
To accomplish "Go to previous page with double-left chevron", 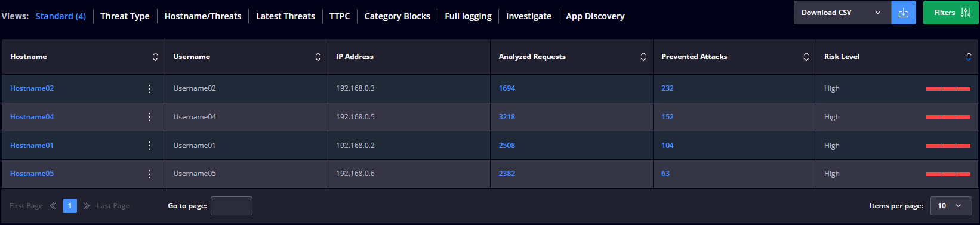I will click(53, 206).
